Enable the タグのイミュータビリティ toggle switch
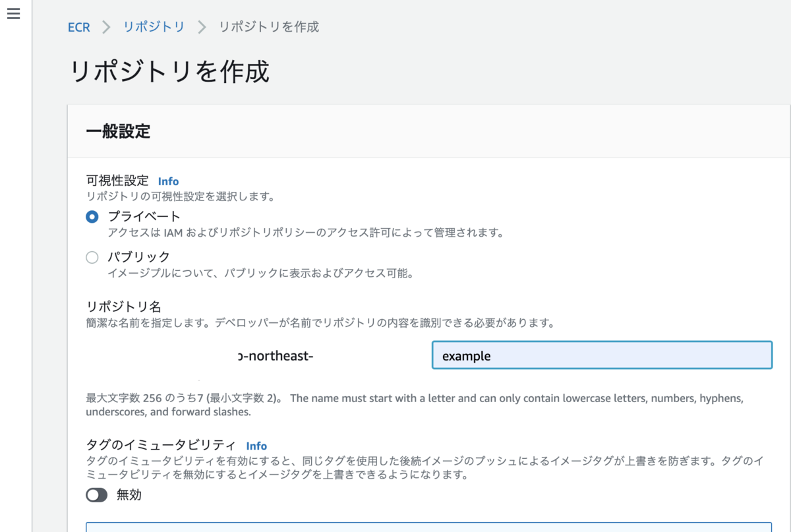The width and height of the screenshot is (791, 532). tap(96, 494)
